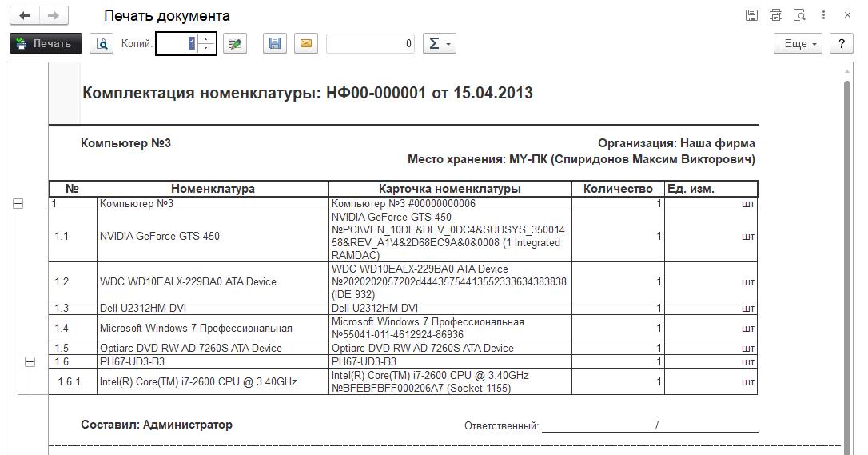The height and width of the screenshot is (455, 868).
Task: Select the Ед. изм. column header
Action: (711, 189)
